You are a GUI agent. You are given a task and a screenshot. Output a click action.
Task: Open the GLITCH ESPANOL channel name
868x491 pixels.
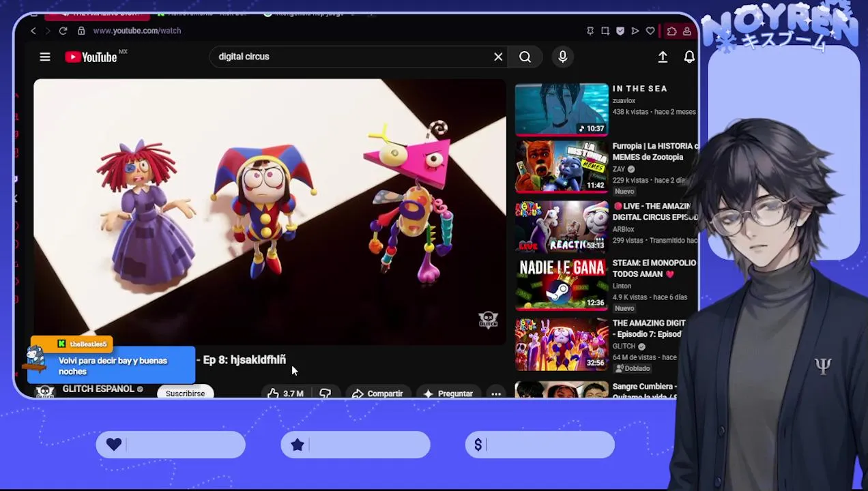coord(98,389)
